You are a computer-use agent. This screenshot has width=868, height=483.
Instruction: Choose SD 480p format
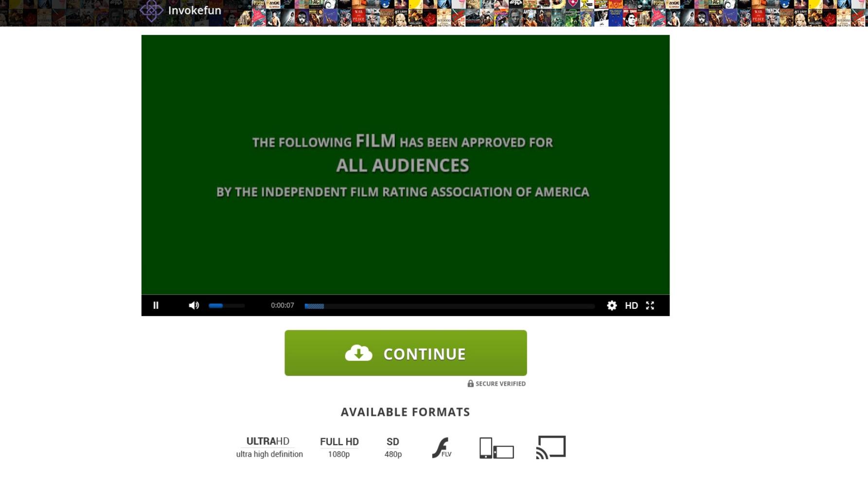click(x=393, y=447)
